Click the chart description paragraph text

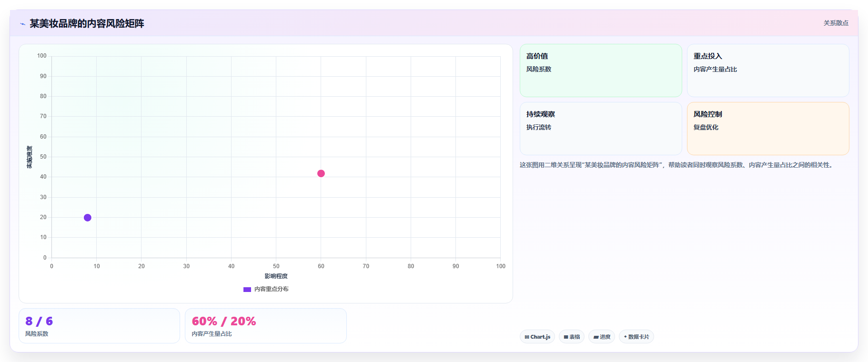point(677,165)
